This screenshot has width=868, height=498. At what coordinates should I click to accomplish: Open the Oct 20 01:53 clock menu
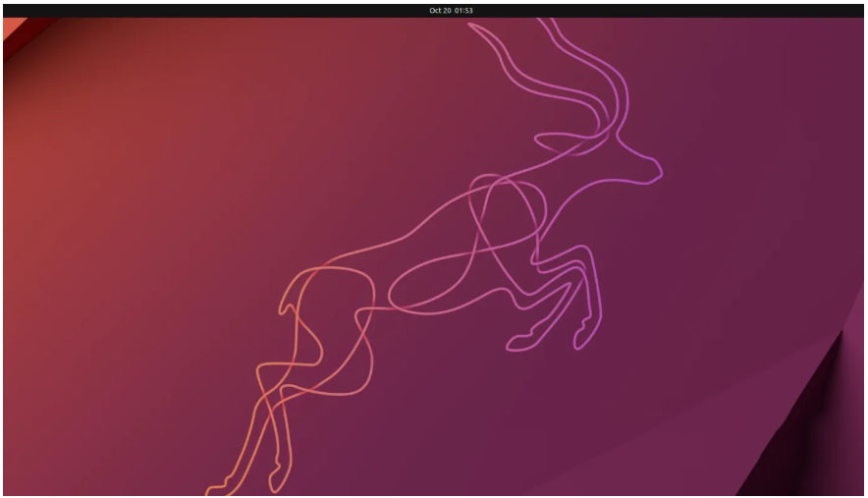[x=451, y=11]
